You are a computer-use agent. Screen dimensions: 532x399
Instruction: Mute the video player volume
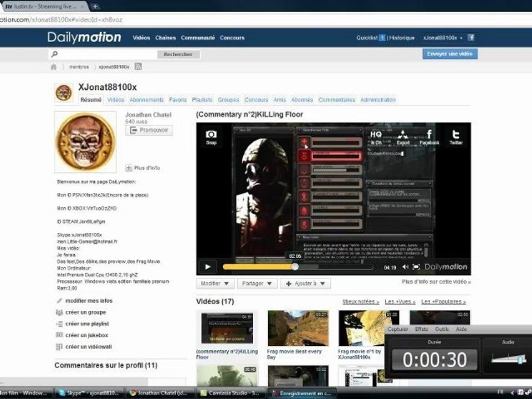pyautogui.click(x=405, y=267)
